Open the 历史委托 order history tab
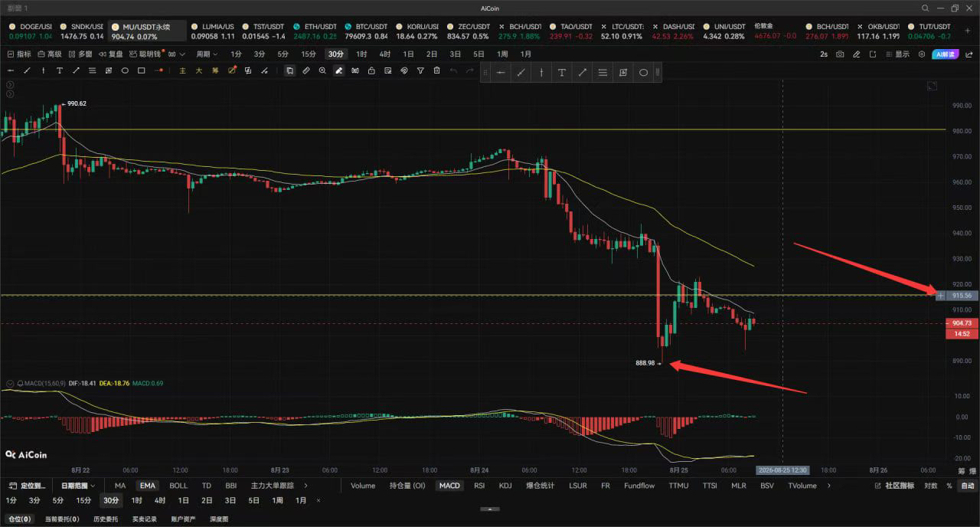This screenshot has height=527, width=980. click(107, 519)
